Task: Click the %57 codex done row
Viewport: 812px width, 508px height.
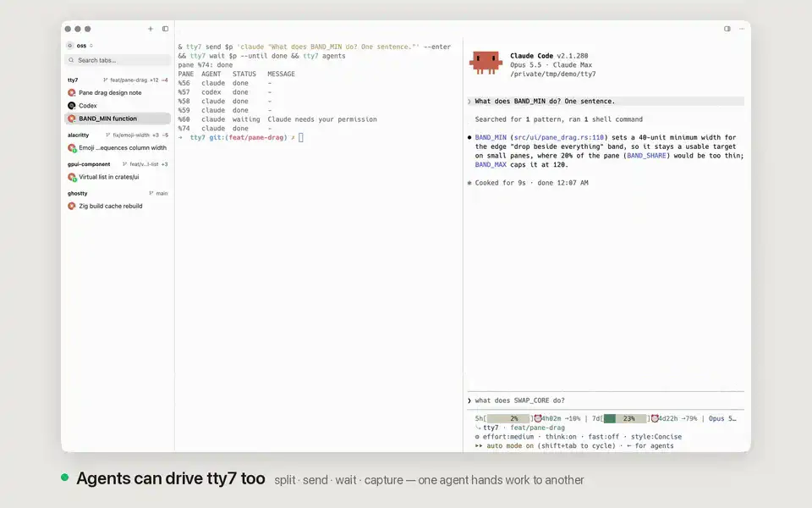Action: (x=225, y=92)
